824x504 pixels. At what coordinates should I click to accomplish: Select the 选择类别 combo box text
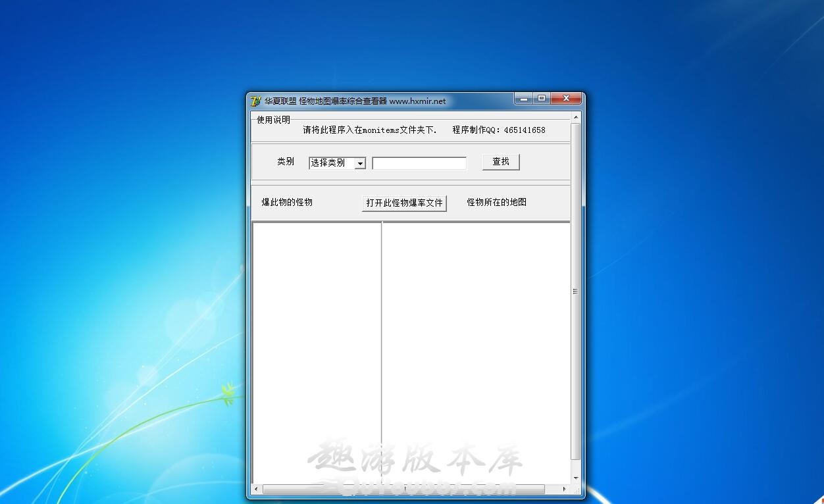click(332, 163)
